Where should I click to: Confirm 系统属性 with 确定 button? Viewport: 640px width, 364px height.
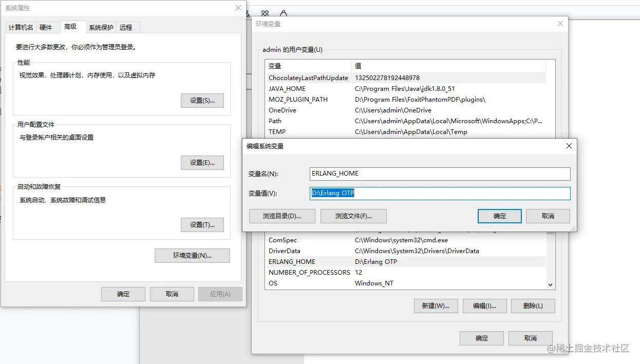[123, 294]
